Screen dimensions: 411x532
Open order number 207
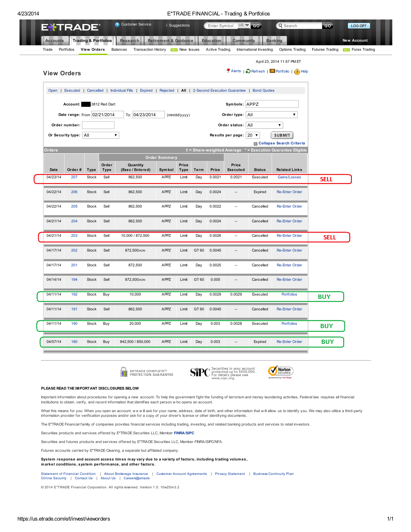[74, 177]
